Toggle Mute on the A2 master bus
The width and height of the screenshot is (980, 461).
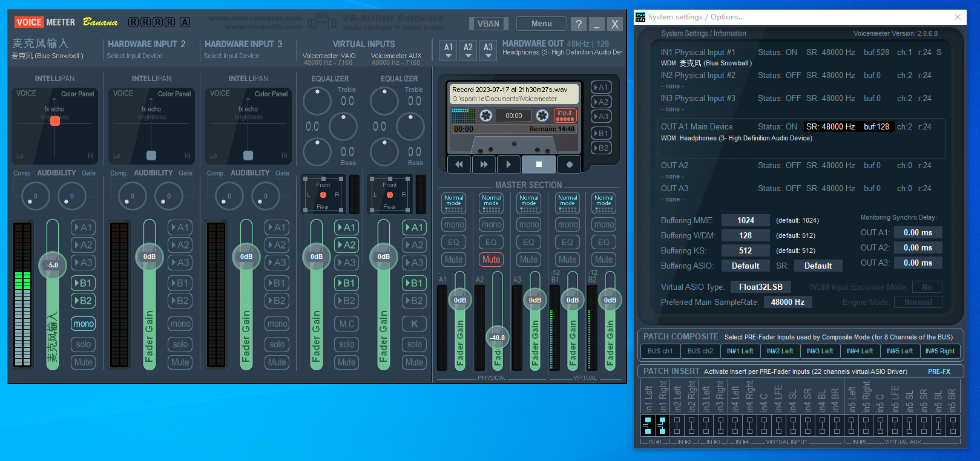pos(491,260)
